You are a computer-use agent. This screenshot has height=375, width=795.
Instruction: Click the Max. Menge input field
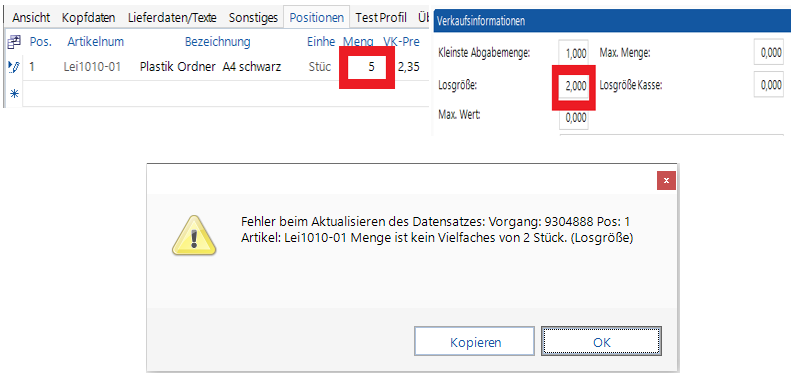[769, 53]
